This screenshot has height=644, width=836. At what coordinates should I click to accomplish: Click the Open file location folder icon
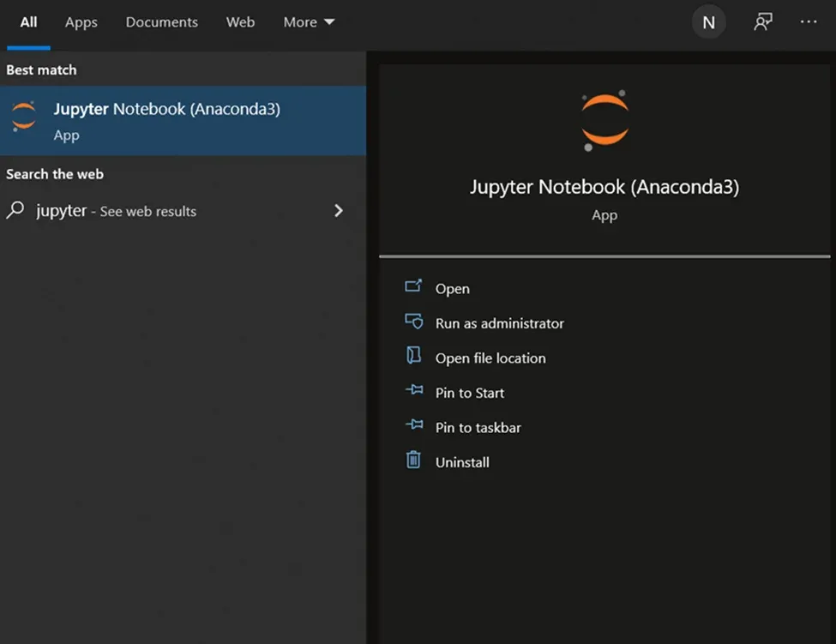[413, 357]
